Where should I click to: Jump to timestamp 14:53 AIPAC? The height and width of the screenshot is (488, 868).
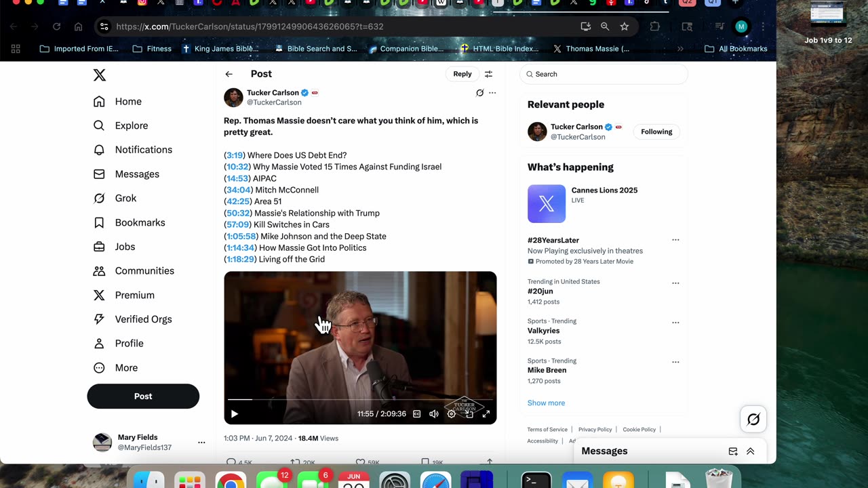[x=237, y=178]
